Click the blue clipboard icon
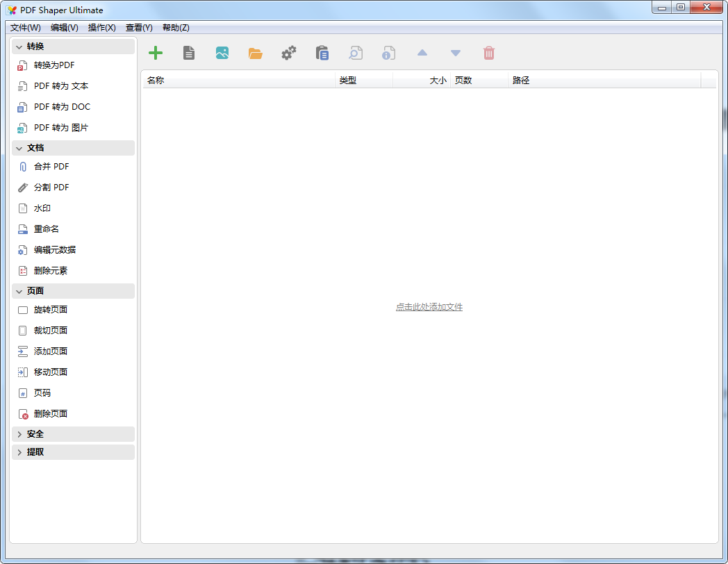 [322, 53]
